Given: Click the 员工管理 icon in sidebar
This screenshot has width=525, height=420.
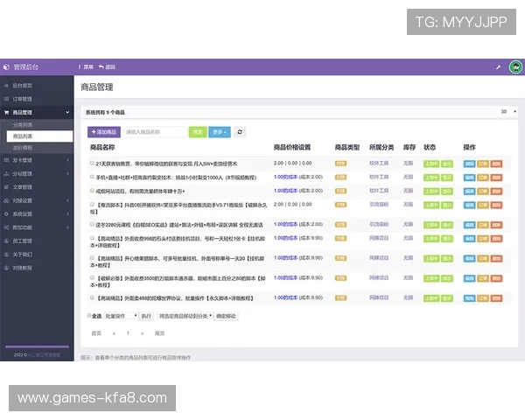Looking at the screenshot, I should pyautogui.click(x=6, y=241).
